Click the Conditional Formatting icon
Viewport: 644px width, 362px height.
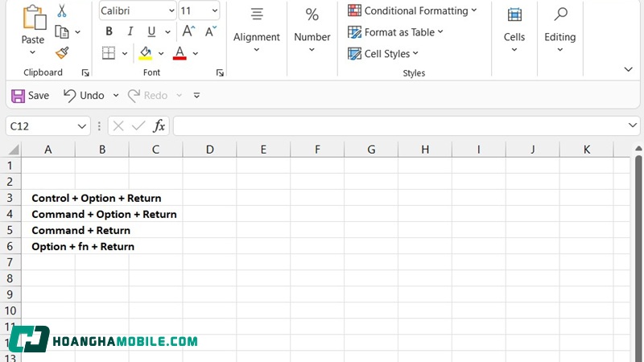[x=354, y=10]
